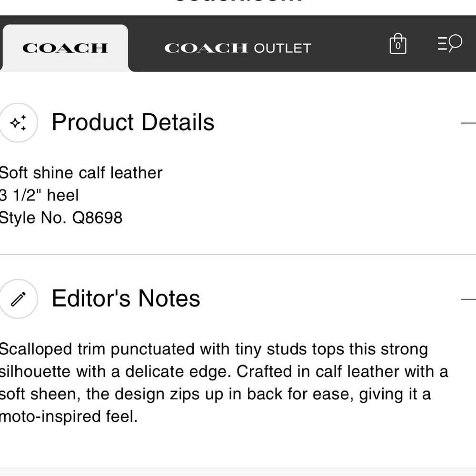Toggle the Product Details accordion open
The image size is (476, 476).
coord(471,123)
